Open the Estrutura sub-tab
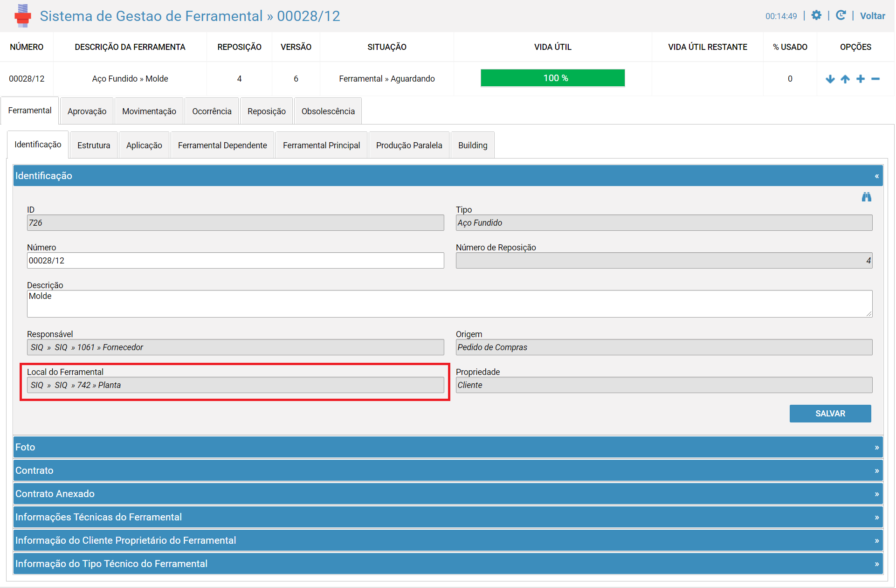Image resolution: width=896 pixels, height=588 pixels. click(94, 145)
